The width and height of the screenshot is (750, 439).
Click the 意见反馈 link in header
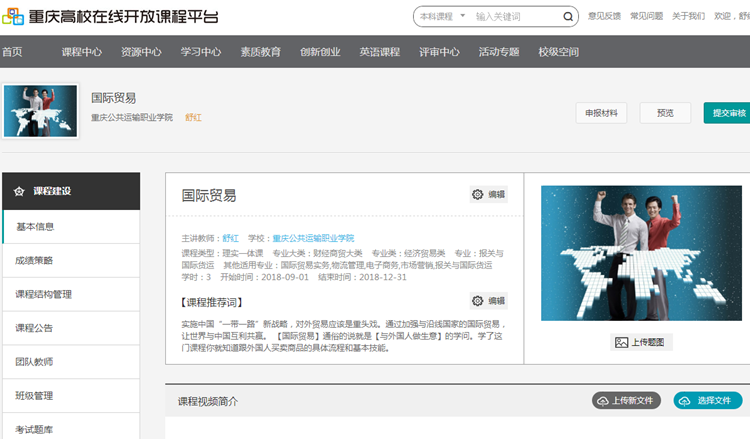click(x=604, y=17)
